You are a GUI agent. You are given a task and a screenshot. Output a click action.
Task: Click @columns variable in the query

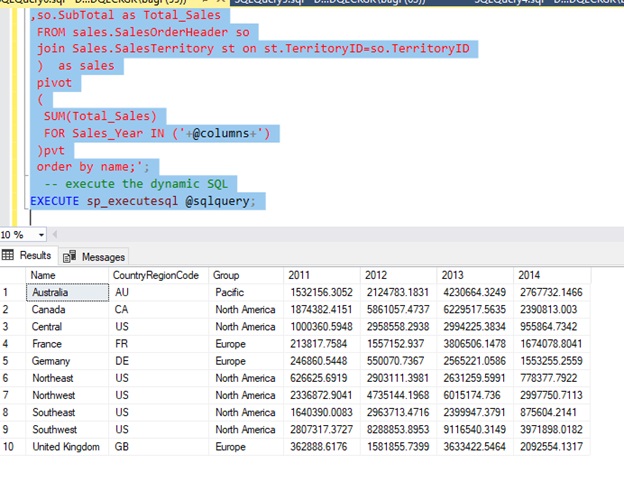tap(220, 133)
